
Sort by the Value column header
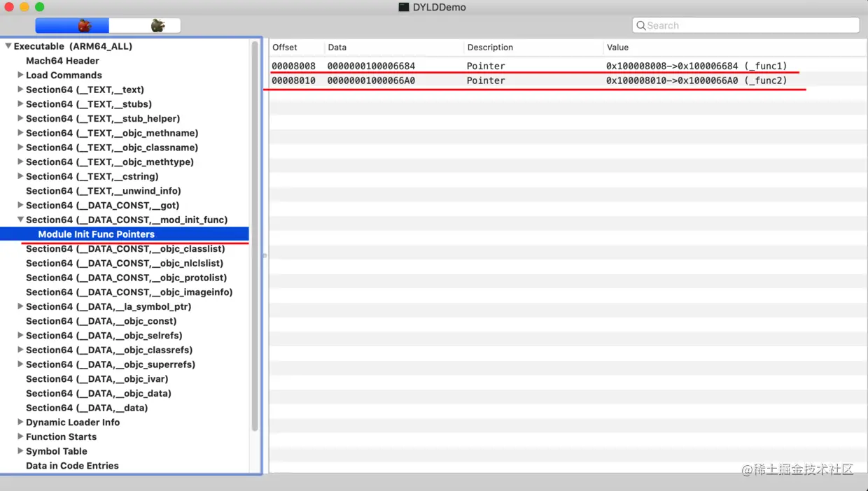click(x=735, y=48)
